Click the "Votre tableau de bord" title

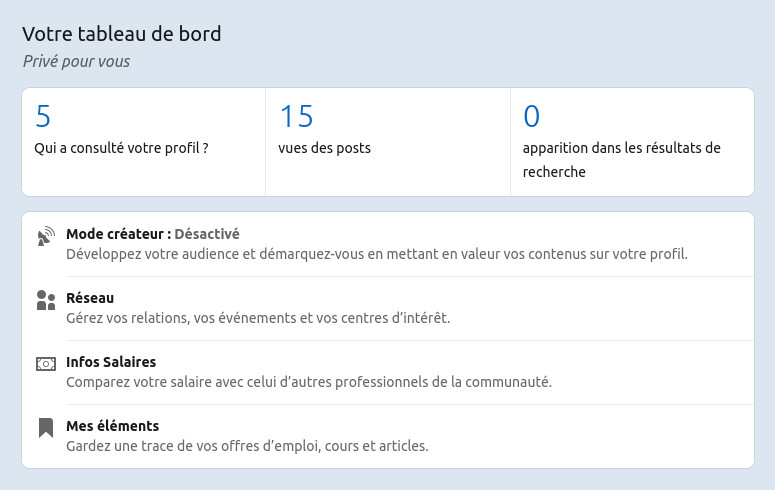tap(122, 34)
